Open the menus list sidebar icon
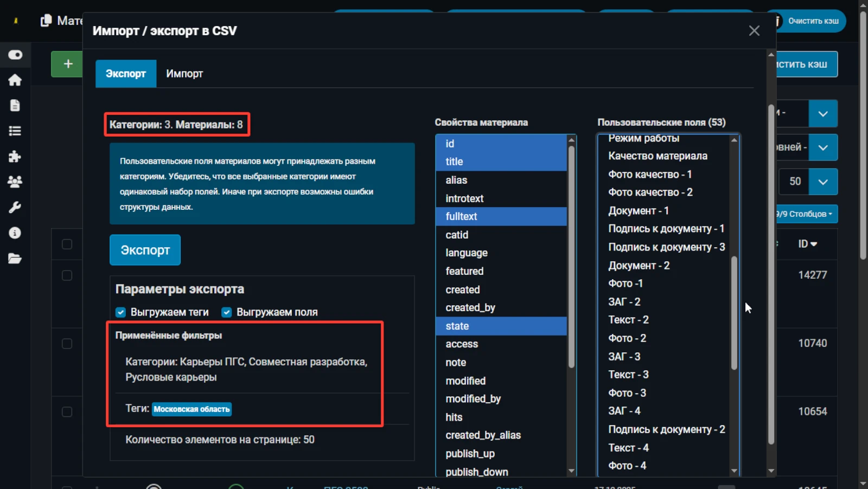 coord(15,131)
